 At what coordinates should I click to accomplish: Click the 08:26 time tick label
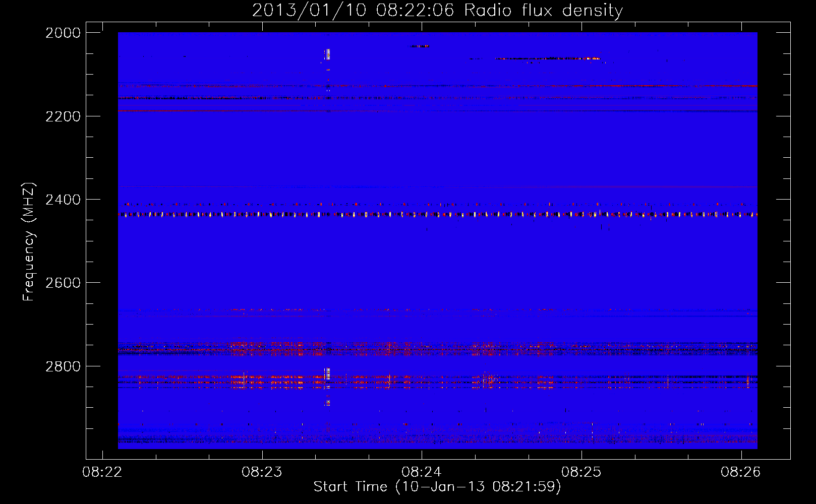[741, 472]
